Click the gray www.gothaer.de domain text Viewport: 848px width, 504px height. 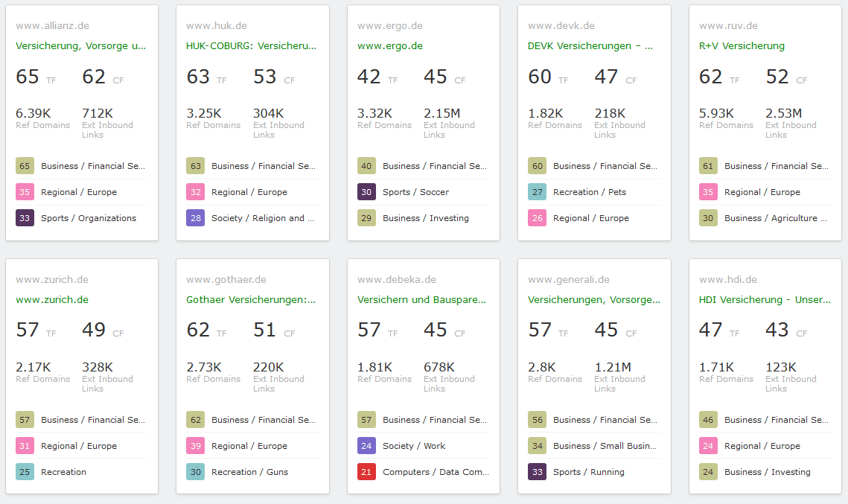click(x=226, y=280)
